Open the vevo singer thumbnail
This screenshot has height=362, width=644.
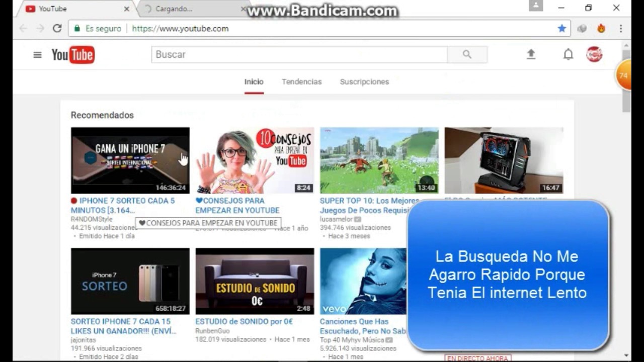point(363,281)
